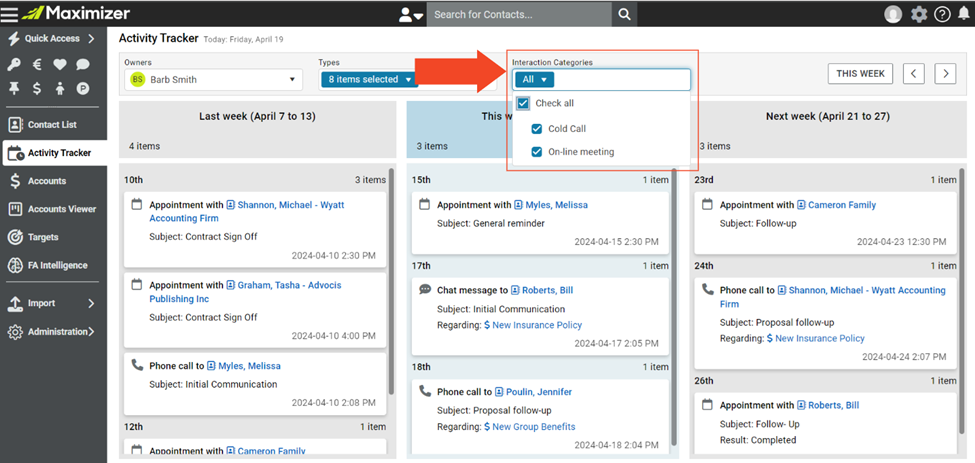Click Result: Completed text on the 26th
Screen dimensions: 975x463
pos(758,440)
